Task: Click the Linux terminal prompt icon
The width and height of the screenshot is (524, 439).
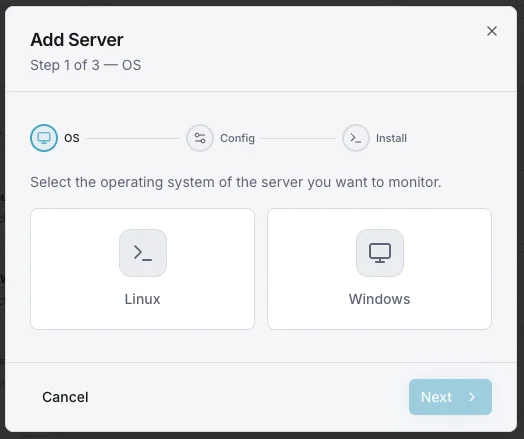Action: pos(143,253)
